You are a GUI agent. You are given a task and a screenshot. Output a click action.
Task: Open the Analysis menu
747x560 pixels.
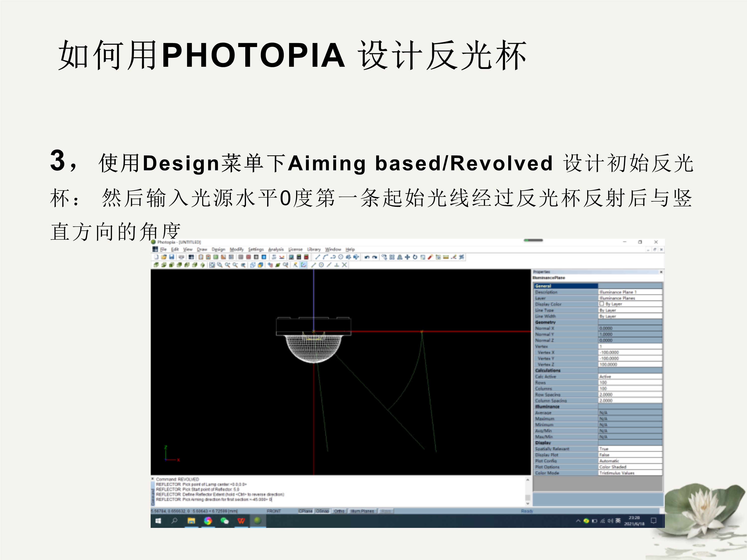276,249
